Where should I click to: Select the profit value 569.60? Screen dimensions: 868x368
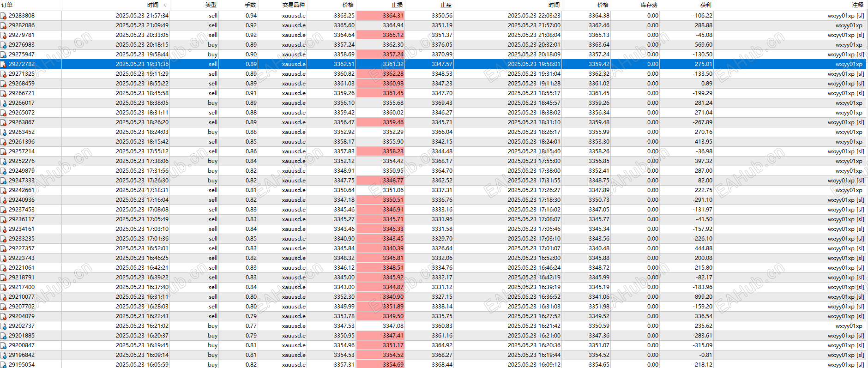(x=704, y=45)
